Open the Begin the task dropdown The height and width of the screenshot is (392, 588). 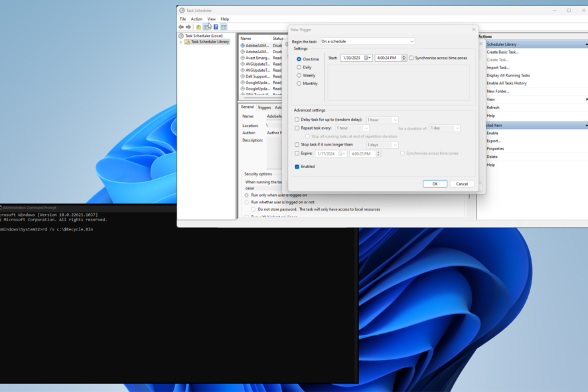coord(368,41)
